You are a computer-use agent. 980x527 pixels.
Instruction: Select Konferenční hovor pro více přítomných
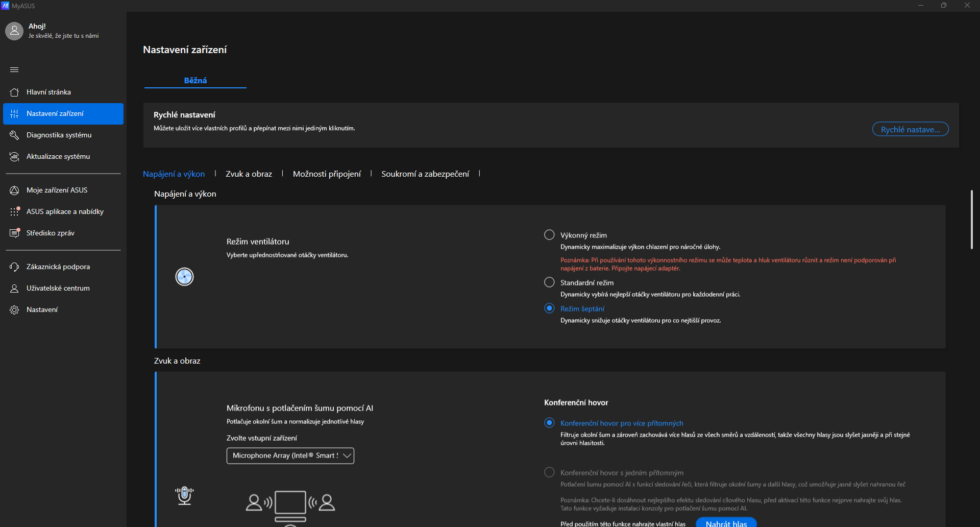(x=549, y=423)
